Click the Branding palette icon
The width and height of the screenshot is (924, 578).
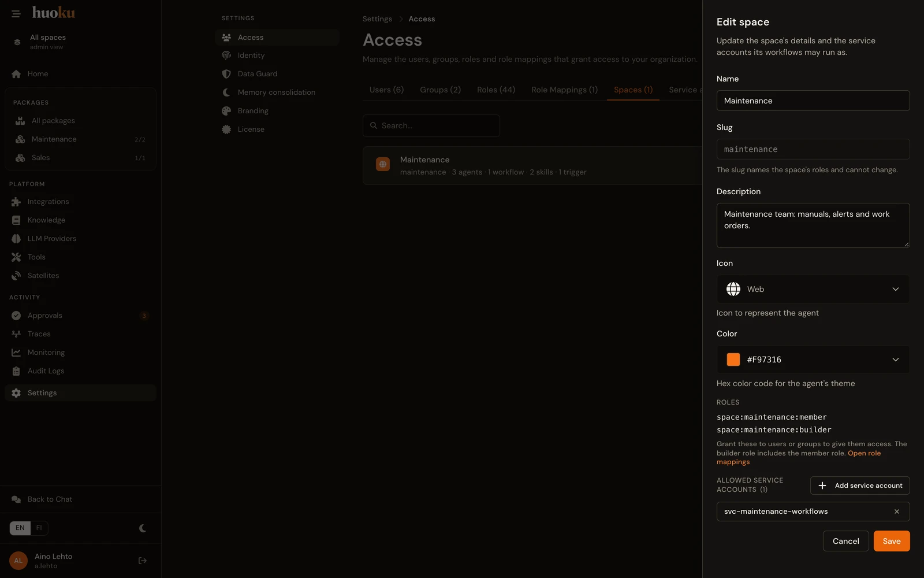[x=226, y=111]
